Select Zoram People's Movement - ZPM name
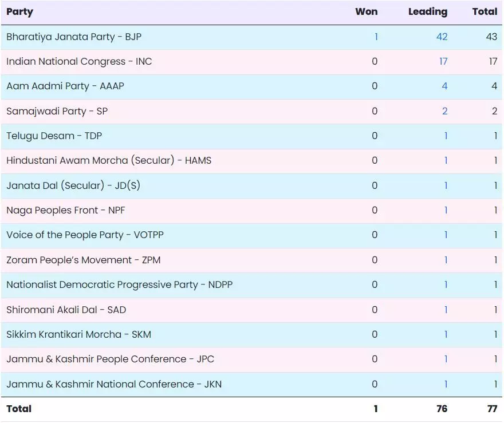Viewport: 504px width, 423px height. (x=84, y=260)
